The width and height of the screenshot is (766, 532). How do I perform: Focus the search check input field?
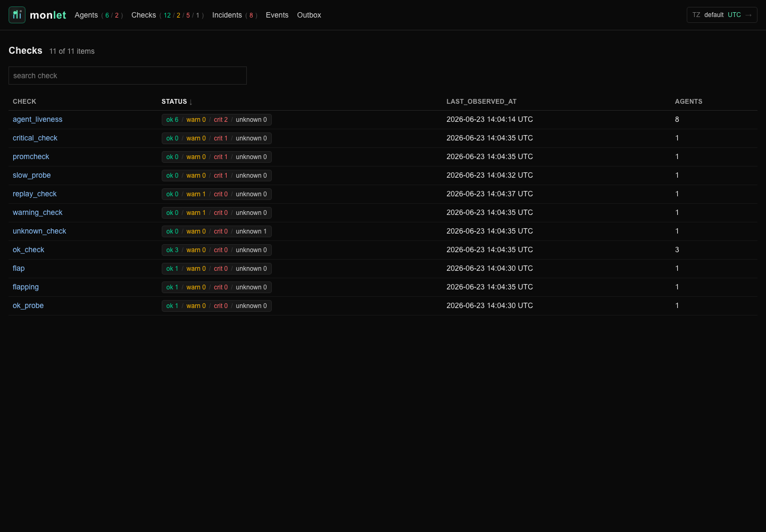[x=128, y=76]
